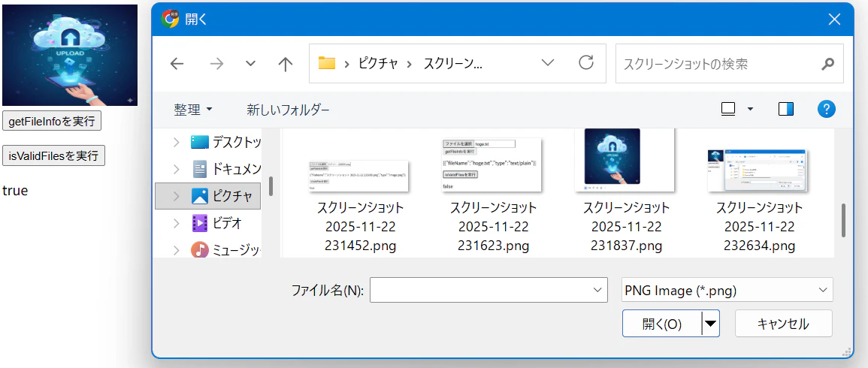The height and width of the screenshot is (368, 868).
Task: Open the 開く split button arrow
Action: [x=711, y=323]
